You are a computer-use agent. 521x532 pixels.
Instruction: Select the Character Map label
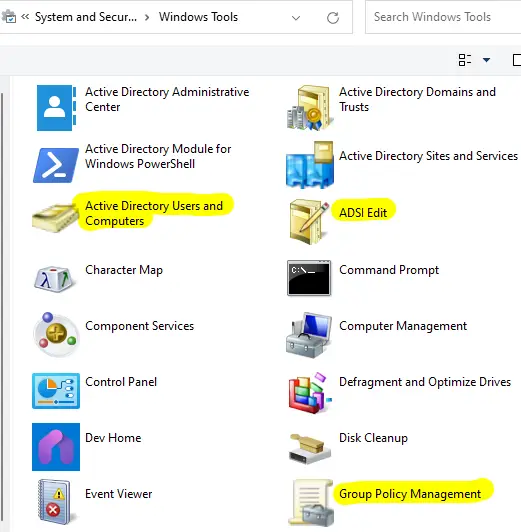[x=124, y=270]
